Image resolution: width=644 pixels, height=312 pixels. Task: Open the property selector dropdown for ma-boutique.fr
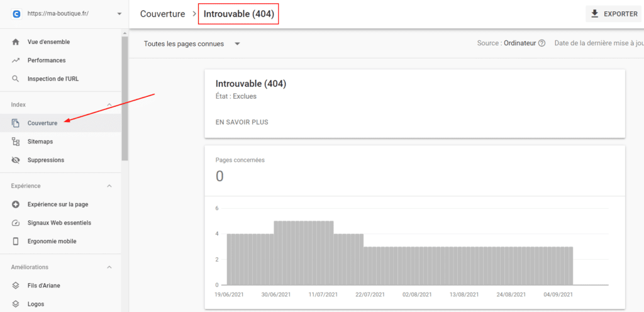coord(119,14)
